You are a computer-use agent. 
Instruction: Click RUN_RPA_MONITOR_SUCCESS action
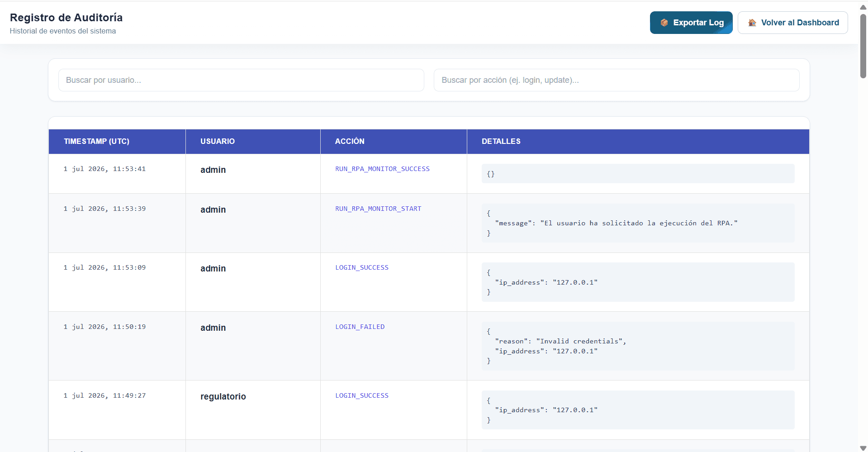pos(382,169)
